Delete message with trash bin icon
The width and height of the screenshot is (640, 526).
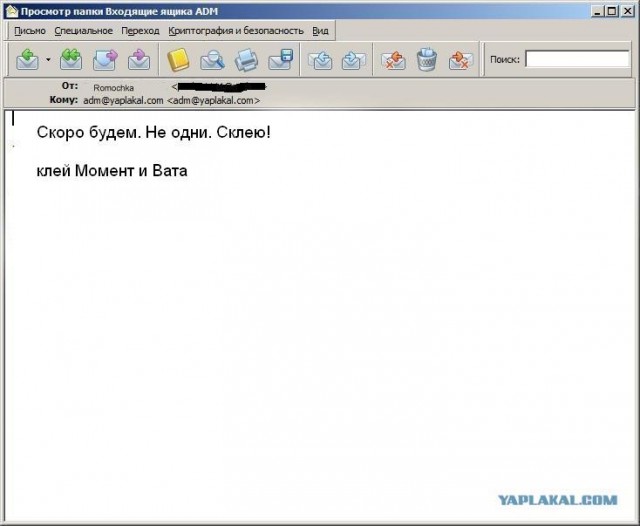click(x=427, y=60)
